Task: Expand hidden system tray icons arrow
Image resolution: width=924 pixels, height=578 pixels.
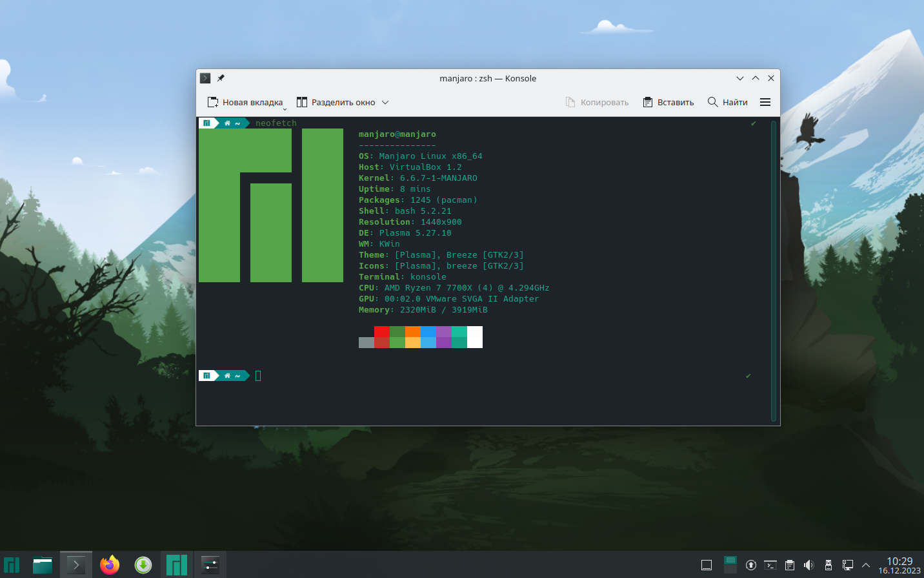Action: point(866,565)
